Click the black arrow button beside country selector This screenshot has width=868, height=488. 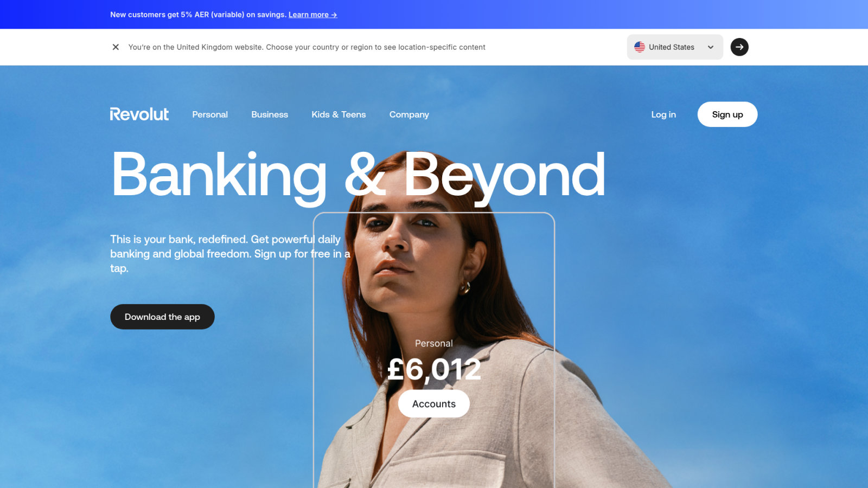click(739, 47)
